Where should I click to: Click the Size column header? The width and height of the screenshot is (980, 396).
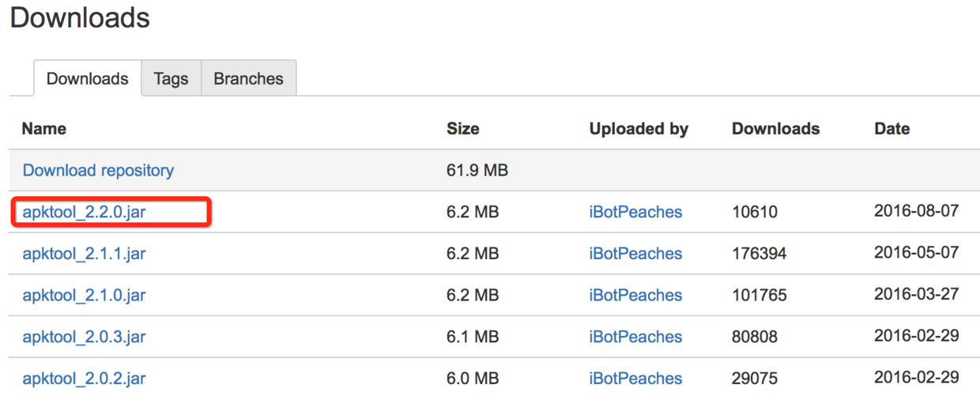(x=462, y=129)
